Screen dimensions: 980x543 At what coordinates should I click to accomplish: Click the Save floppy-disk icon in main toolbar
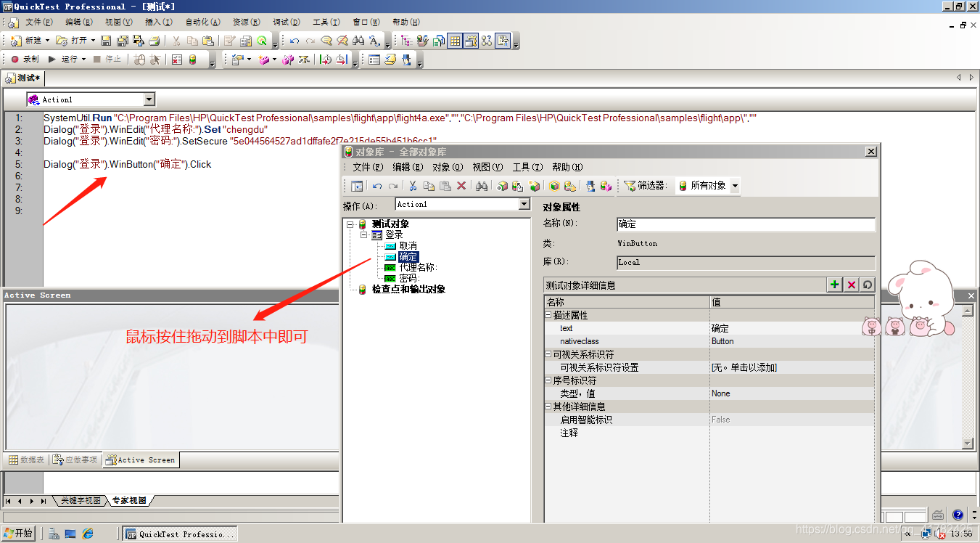pyautogui.click(x=106, y=41)
